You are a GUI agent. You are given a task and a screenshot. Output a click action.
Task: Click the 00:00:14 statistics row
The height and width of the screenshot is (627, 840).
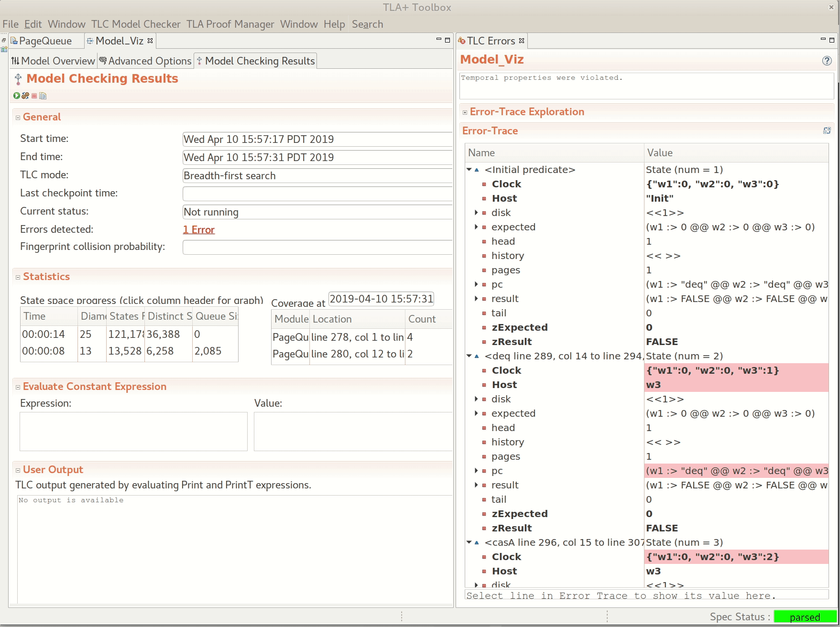click(x=129, y=335)
